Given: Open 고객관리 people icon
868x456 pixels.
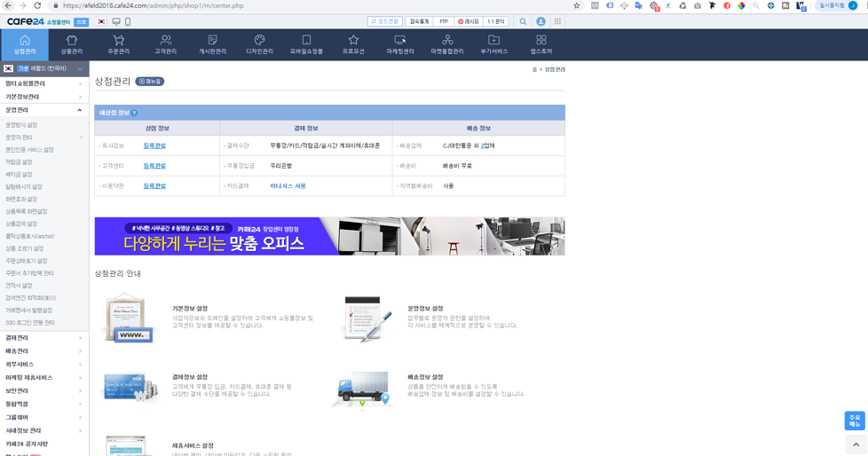Looking at the screenshot, I should (165, 44).
